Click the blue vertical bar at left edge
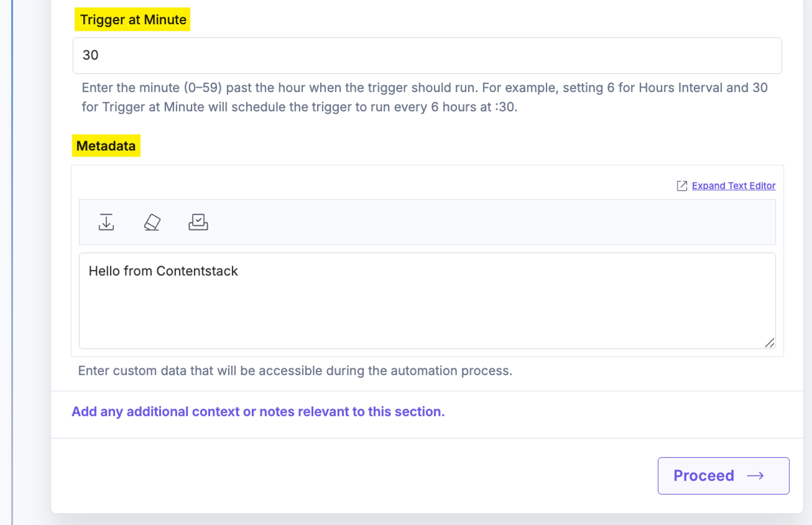 pyautogui.click(x=12, y=262)
